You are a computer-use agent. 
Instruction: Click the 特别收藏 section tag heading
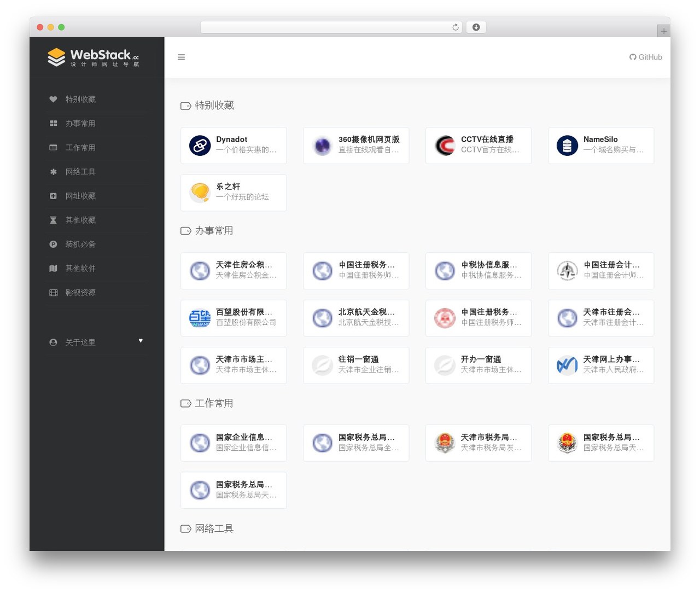[x=207, y=106]
